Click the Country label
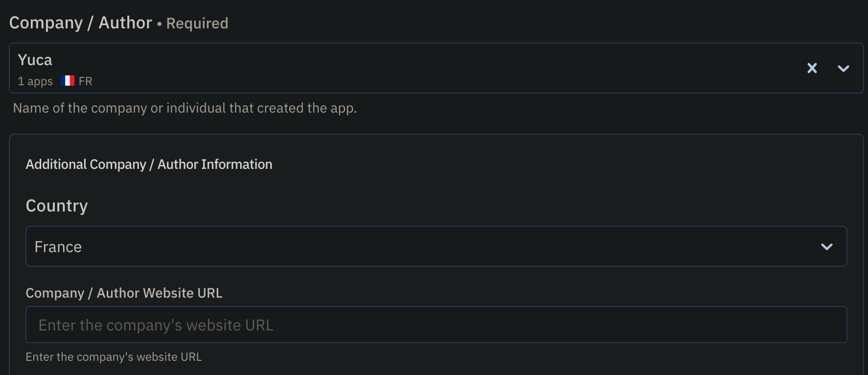The width and height of the screenshot is (868, 375). tap(56, 206)
